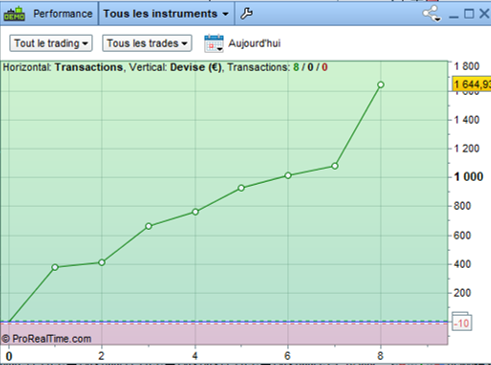Select the Performance title tab
This screenshot has height=365, width=491.
point(63,14)
